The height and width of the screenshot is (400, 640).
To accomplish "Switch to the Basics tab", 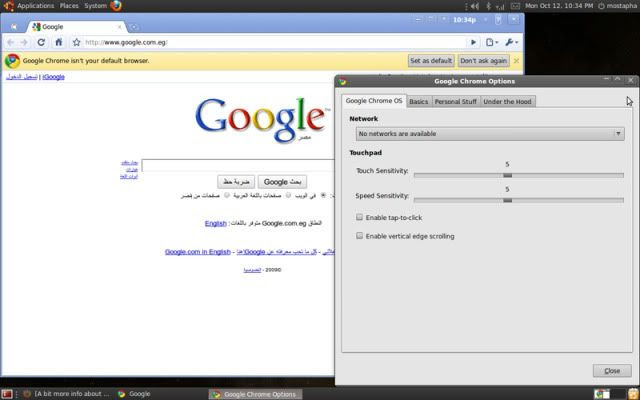I will [x=418, y=102].
